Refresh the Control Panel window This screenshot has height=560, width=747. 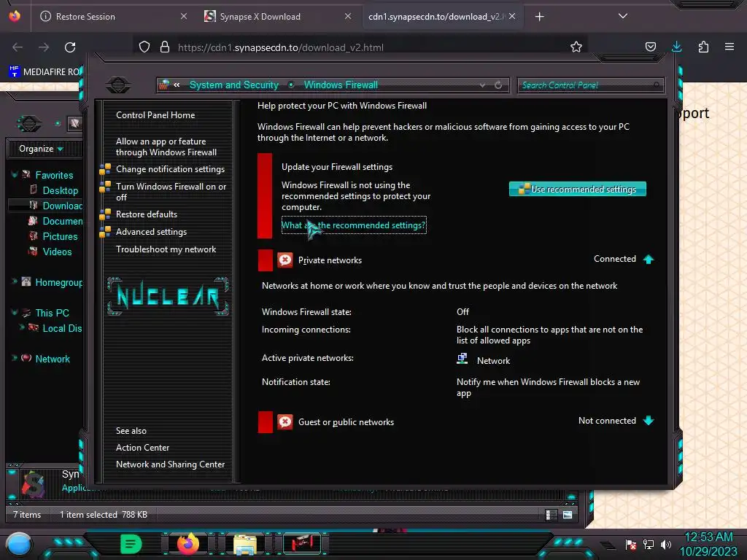pos(498,85)
